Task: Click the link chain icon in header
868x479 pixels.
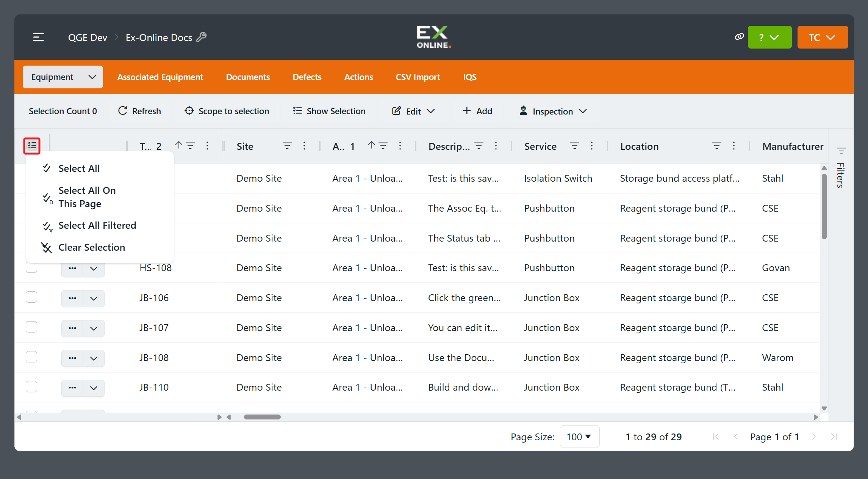Action: coord(739,37)
